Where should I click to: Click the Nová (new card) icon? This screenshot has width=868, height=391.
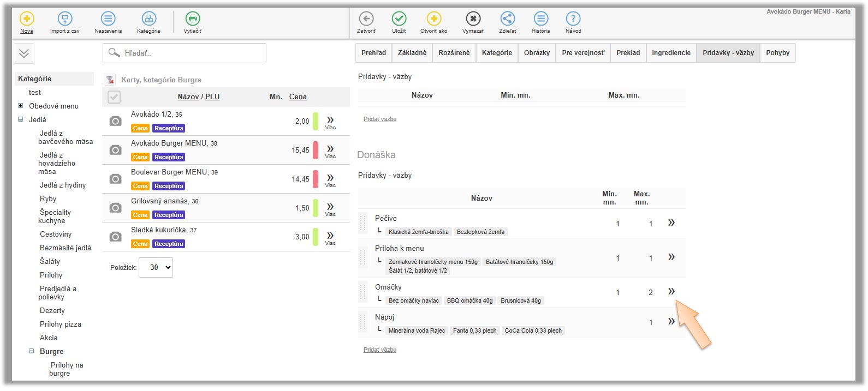tap(27, 19)
